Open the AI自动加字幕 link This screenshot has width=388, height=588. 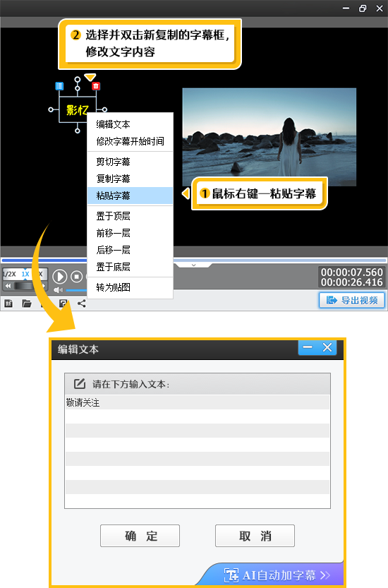tap(277, 575)
